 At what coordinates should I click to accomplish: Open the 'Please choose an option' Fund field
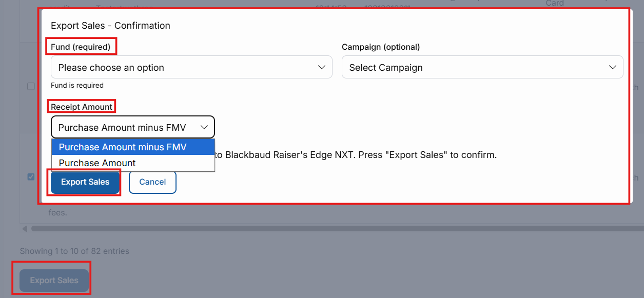pos(185,67)
